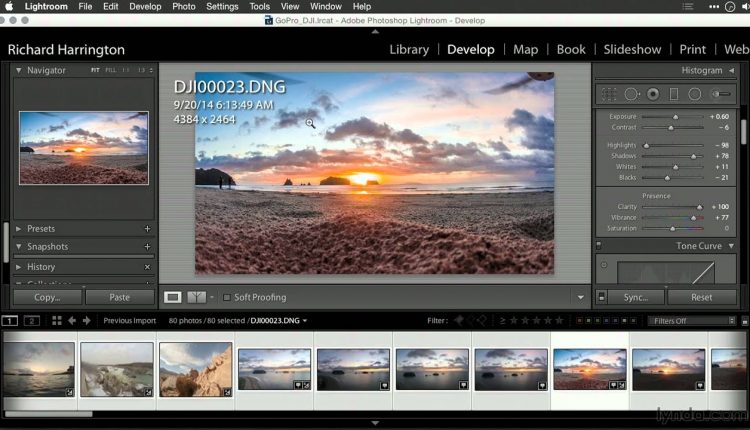Click the Reset button
Image resolution: width=750 pixels, height=430 pixels.
click(701, 297)
